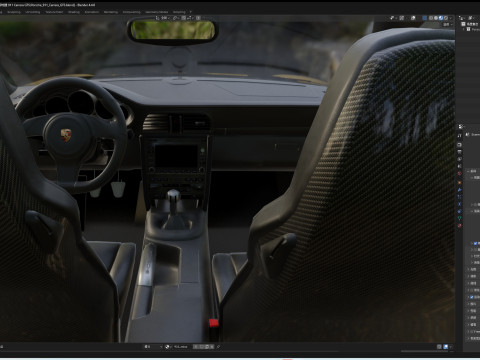Switch to the UV Editing workspace tab
The width and height of the screenshot is (480, 360).
(x=33, y=12)
